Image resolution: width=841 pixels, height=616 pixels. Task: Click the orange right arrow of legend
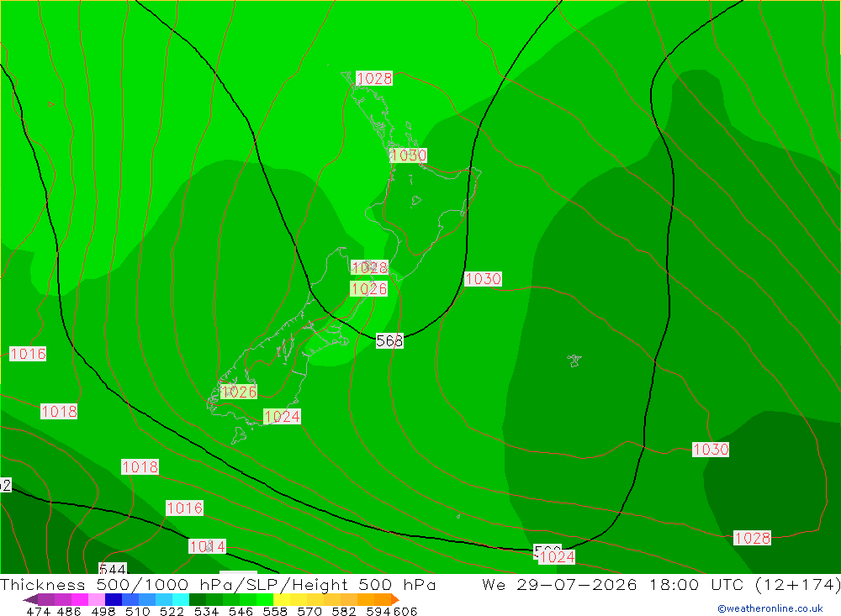[x=394, y=599]
